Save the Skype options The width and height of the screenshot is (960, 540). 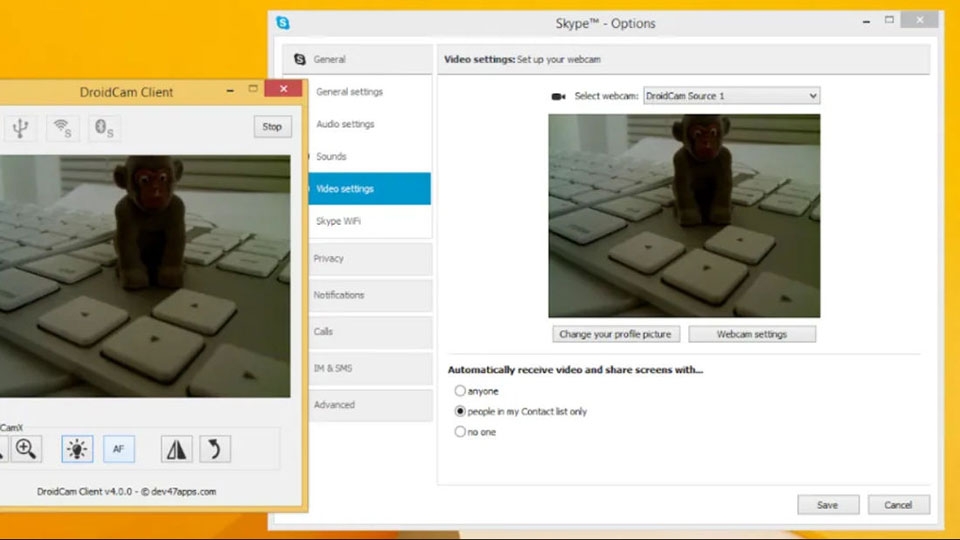coord(828,504)
